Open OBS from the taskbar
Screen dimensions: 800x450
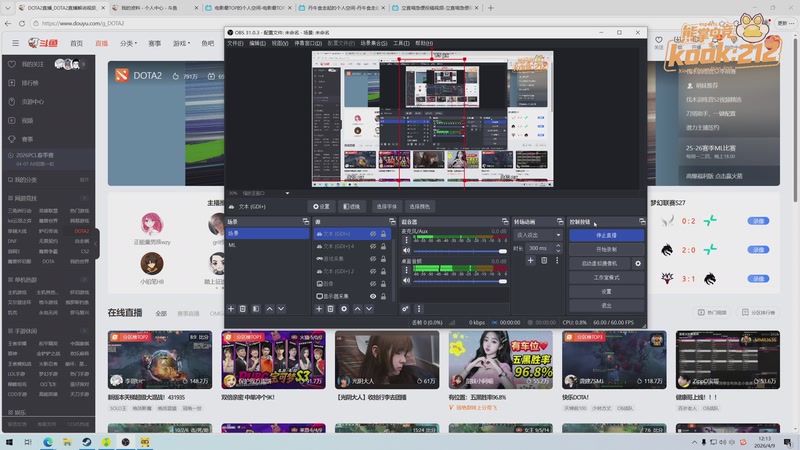tap(126, 442)
